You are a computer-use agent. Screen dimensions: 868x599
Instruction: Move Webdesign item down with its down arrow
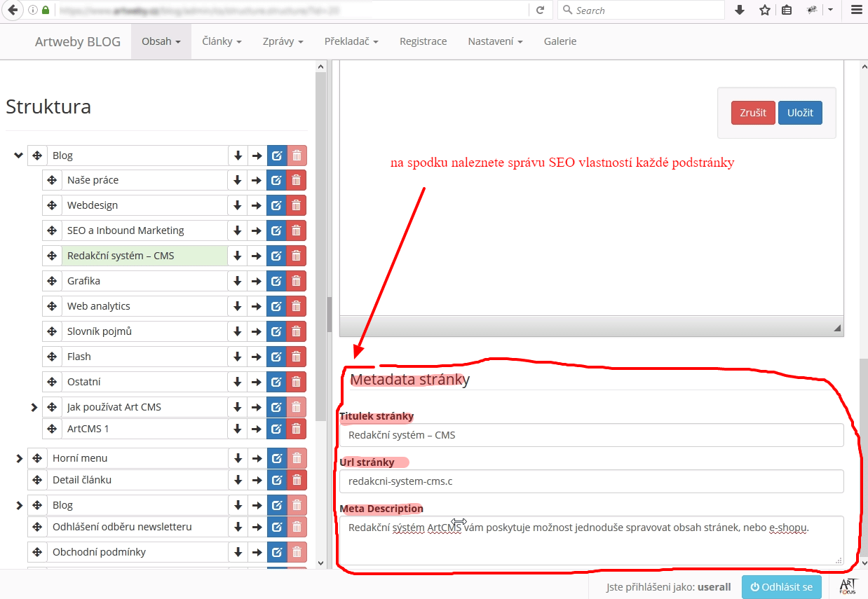point(238,205)
